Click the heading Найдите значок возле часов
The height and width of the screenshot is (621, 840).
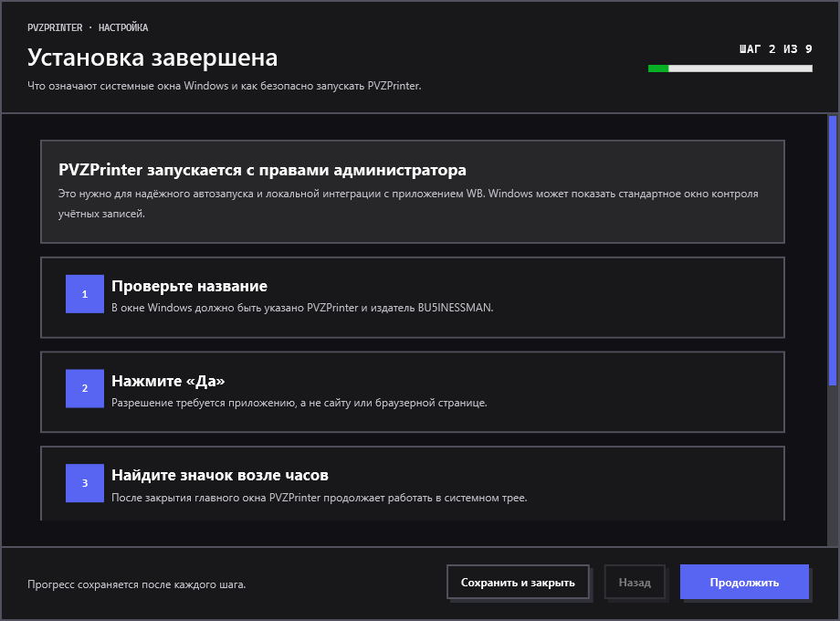(x=220, y=475)
